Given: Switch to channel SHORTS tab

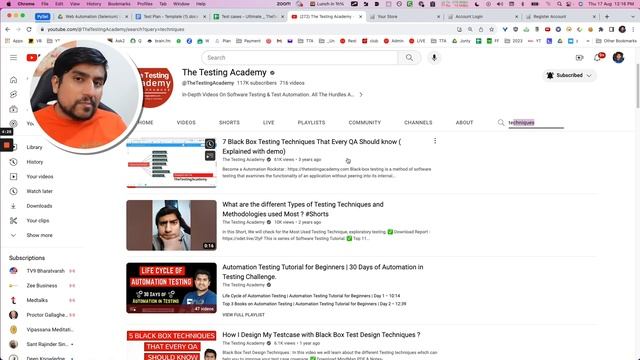Looking at the screenshot, I should [x=229, y=122].
